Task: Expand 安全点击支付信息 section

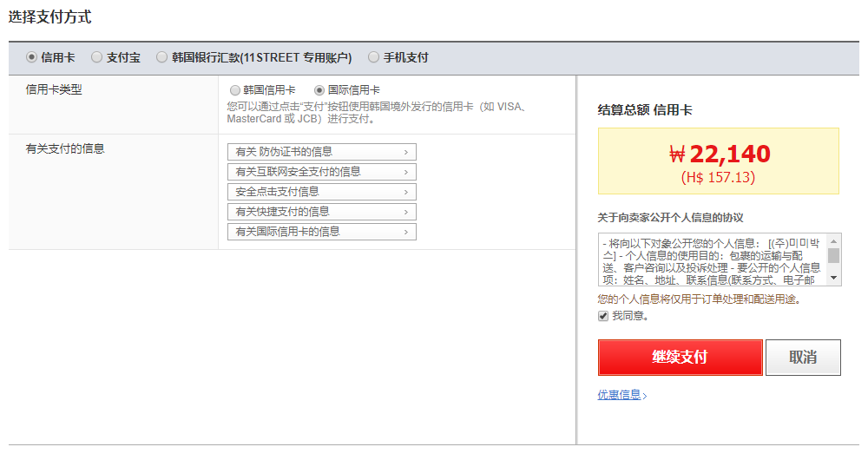Action: 321,192
